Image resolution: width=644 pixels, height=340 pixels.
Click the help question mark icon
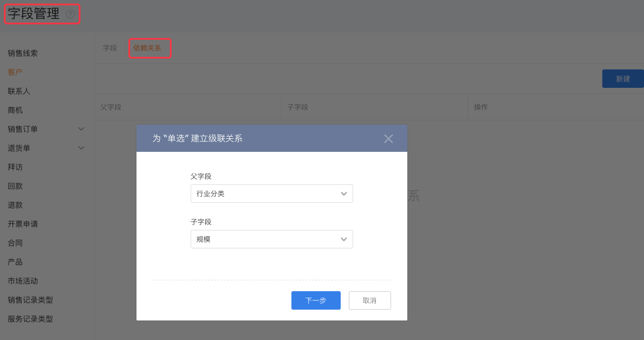click(x=70, y=14)
